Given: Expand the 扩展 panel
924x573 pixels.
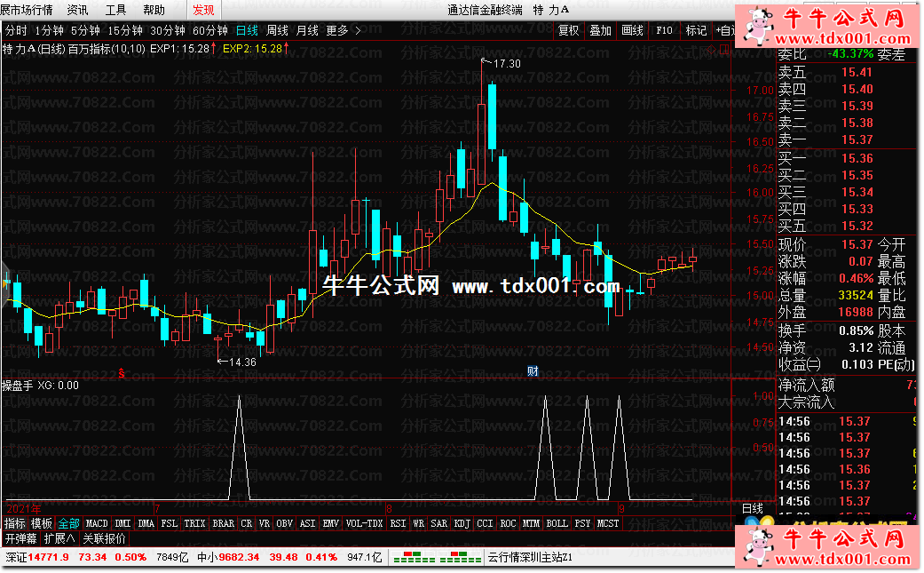Looking at the screenshot, I should click(59, 539).
